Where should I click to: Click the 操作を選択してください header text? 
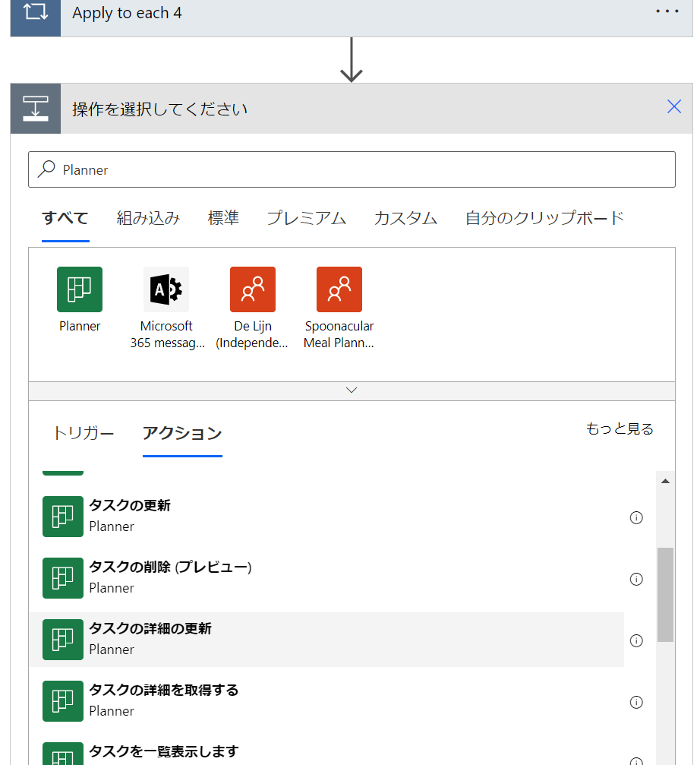click(x=160, y=109)
